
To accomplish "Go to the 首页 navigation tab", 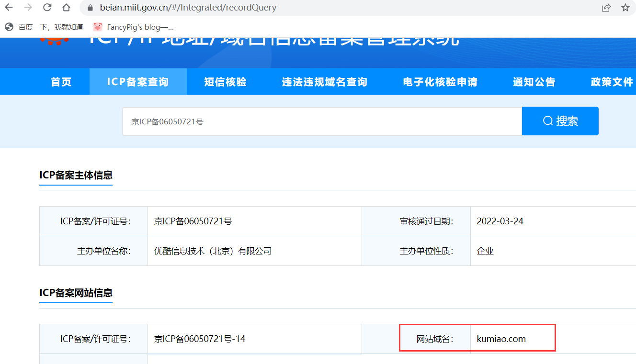I will tap(61, 82).
